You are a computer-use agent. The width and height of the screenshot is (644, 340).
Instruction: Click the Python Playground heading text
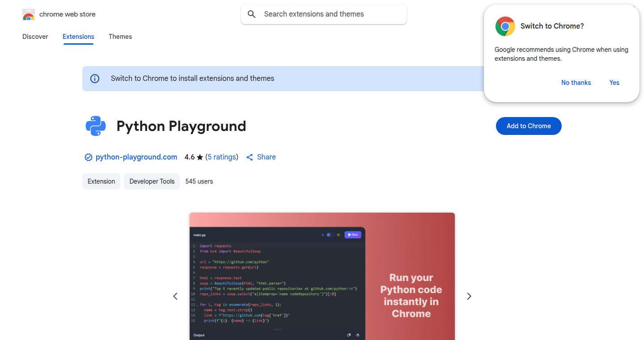181,126
